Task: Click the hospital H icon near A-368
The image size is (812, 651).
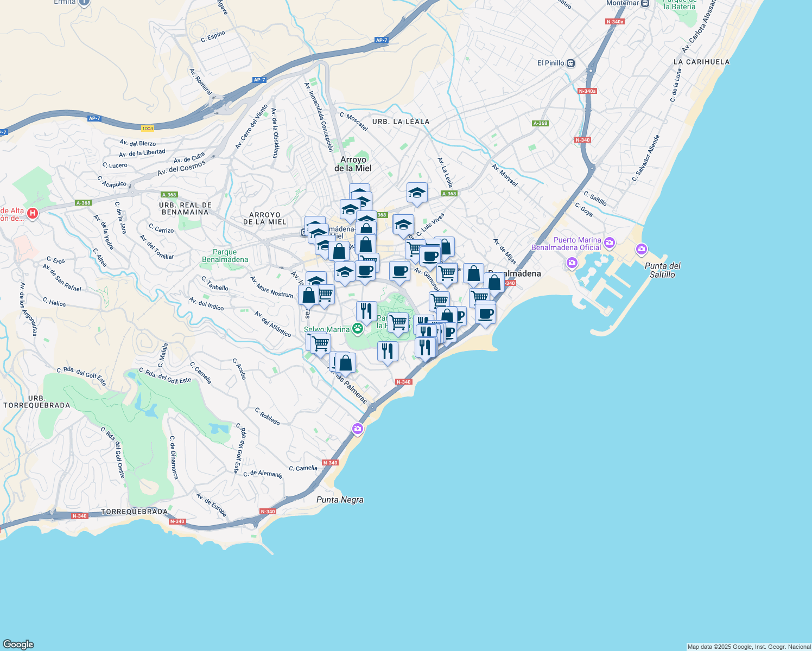Action: [x=32, y=214]
